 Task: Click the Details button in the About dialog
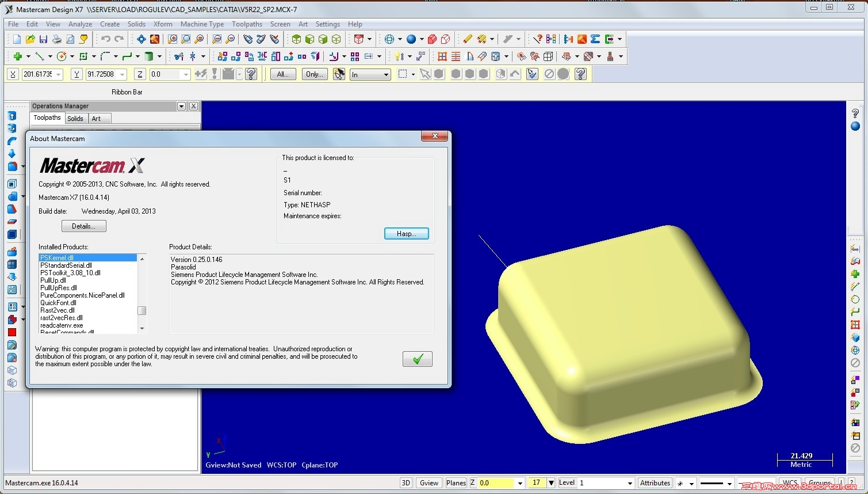click(x=83, y=226)
